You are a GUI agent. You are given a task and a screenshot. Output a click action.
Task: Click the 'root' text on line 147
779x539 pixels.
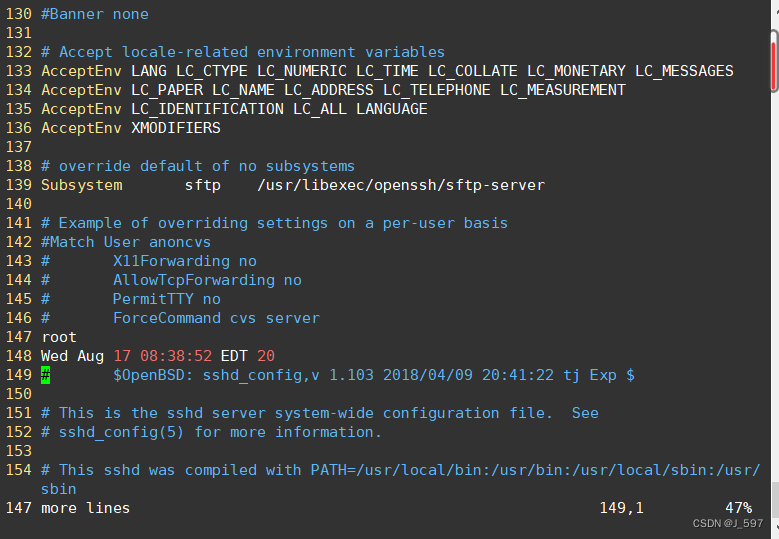(x=59, y=337)
